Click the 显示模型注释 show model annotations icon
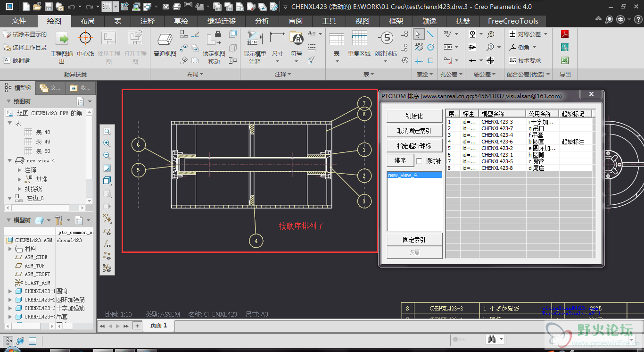644x352 pixels. coord(255,39)
